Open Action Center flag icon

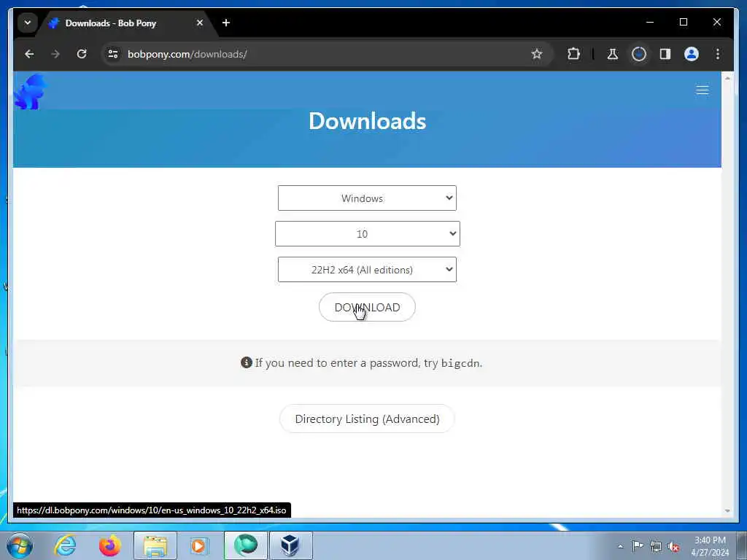638,545
